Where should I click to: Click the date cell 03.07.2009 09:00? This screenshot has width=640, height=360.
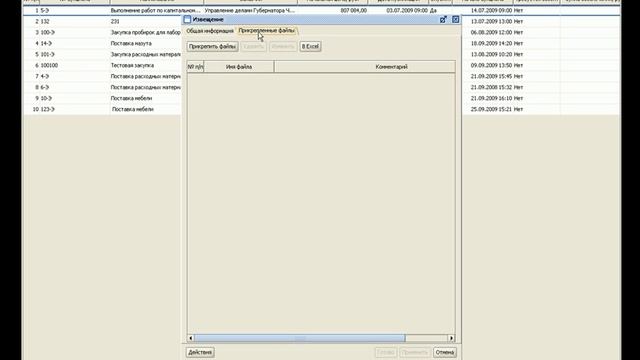[407, 10]
